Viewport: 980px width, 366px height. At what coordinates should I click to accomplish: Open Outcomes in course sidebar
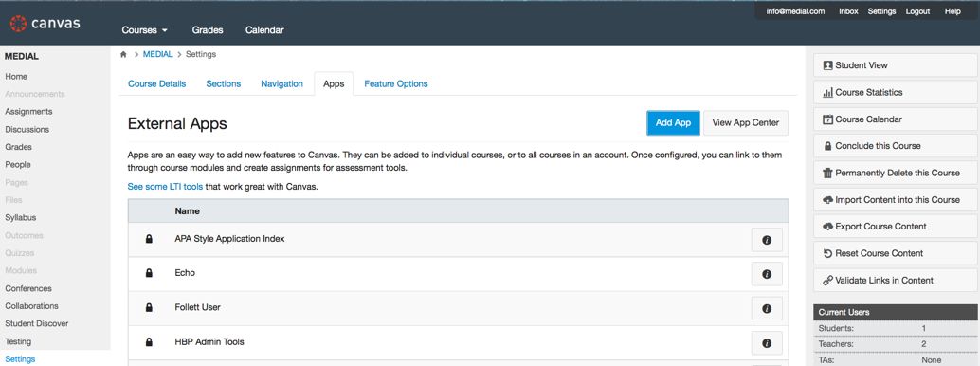25,236
